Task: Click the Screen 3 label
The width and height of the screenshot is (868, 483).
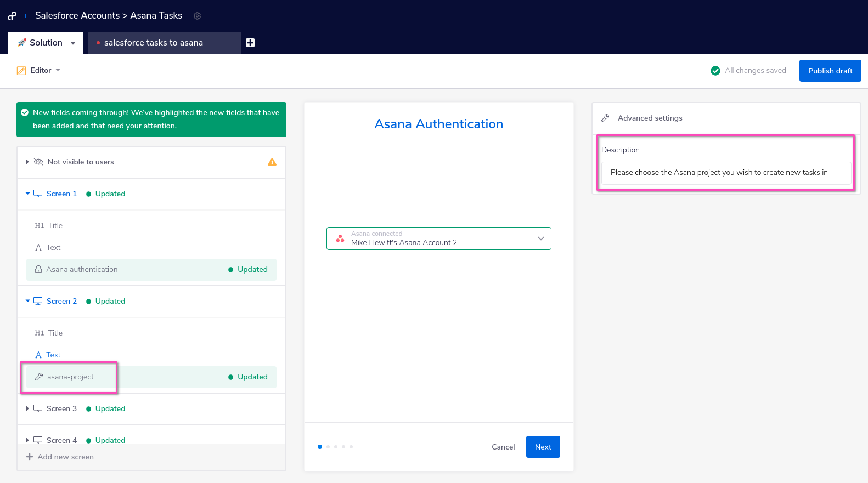Action: pyautogui.click(x=61, y=408)
